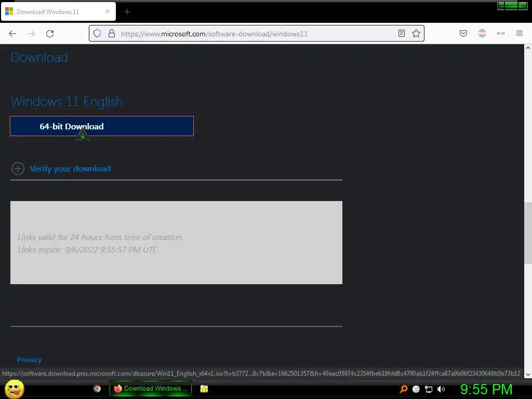Launch Chrome from the taskbar
The image size is (532, 399).
(97, 389)
